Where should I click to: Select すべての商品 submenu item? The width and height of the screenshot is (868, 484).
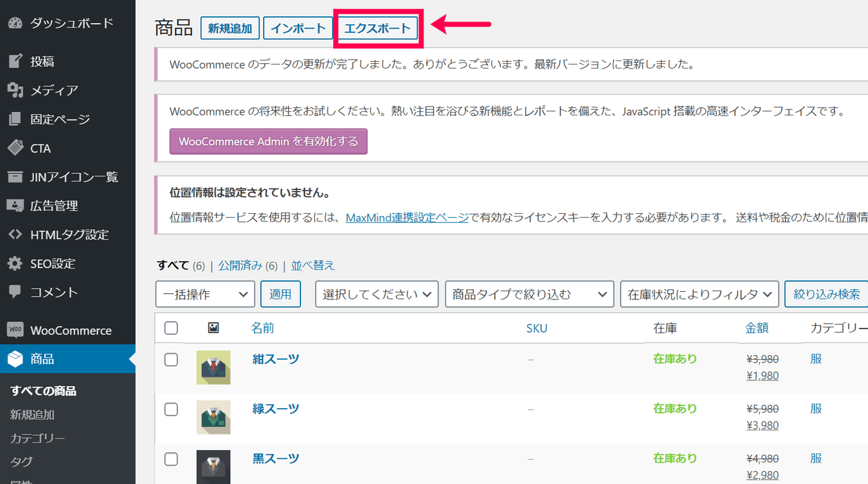43,391
